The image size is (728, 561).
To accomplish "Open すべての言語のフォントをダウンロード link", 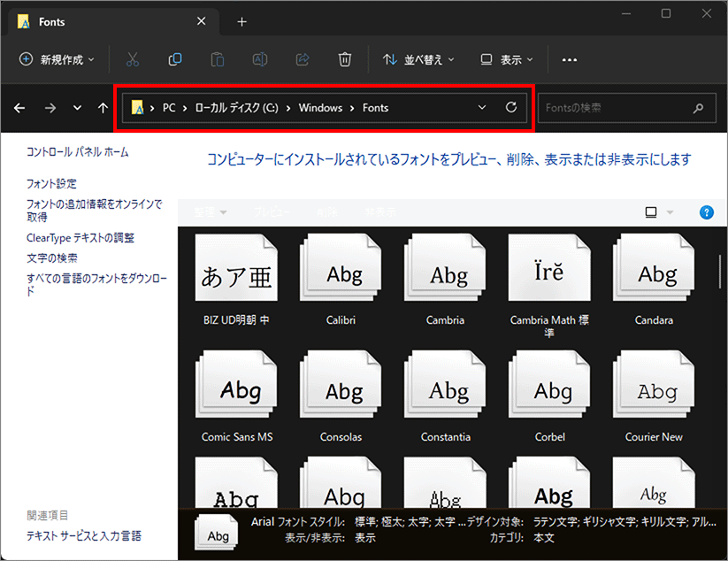I will click(96, 285).
